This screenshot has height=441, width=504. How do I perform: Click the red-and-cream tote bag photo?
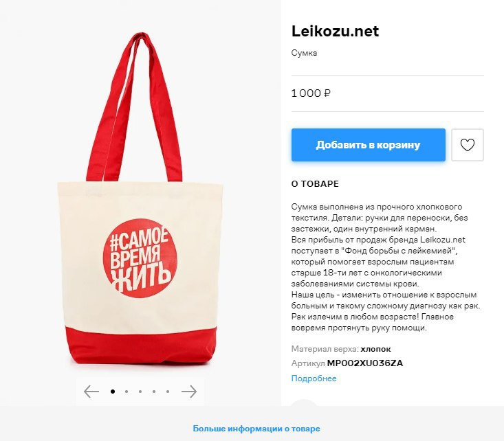coord(140,199)
